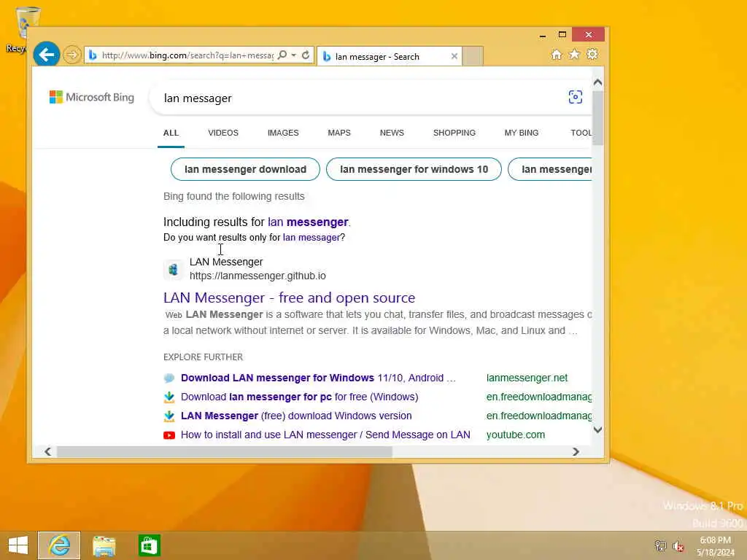
Task: Open the taskbar clock showing 6:08 PM
Action: tap(715, 546)
